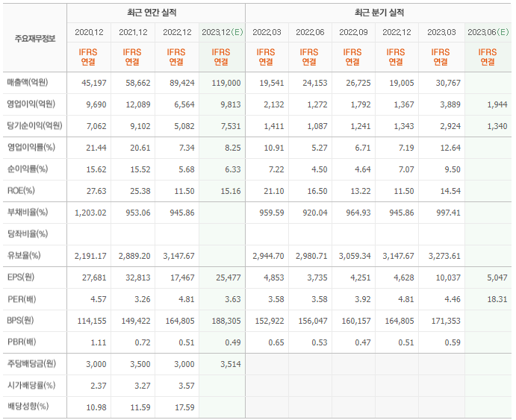Select the 당기순이익(억원) row label
516x420 pixels.
tap(34, 125)
